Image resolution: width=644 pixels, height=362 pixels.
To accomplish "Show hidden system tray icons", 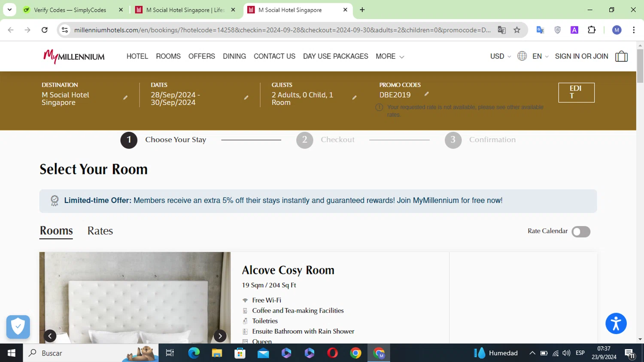I will [x=532, y=353].
